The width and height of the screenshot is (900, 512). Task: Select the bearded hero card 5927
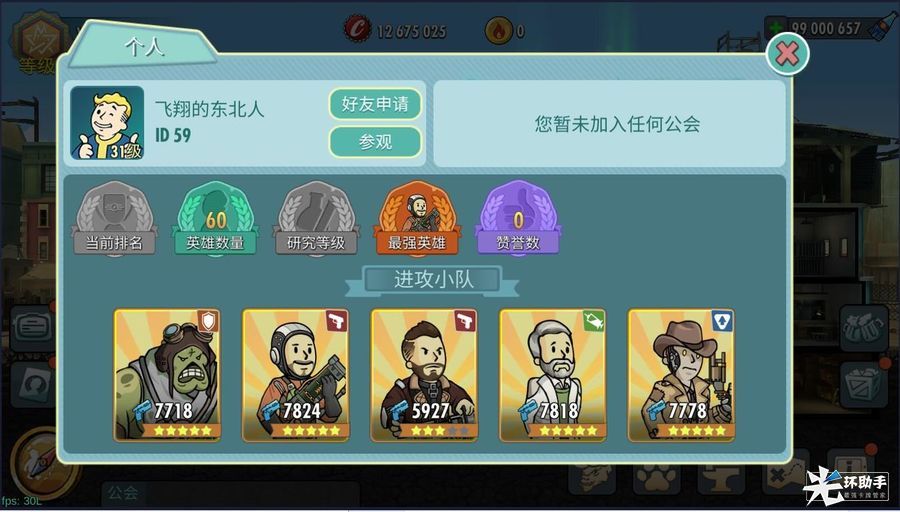[424, 375]
